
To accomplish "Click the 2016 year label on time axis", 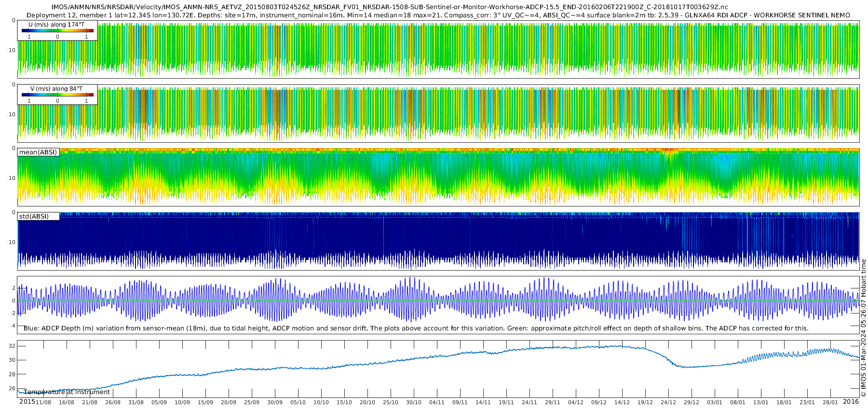I will (851, 402).
